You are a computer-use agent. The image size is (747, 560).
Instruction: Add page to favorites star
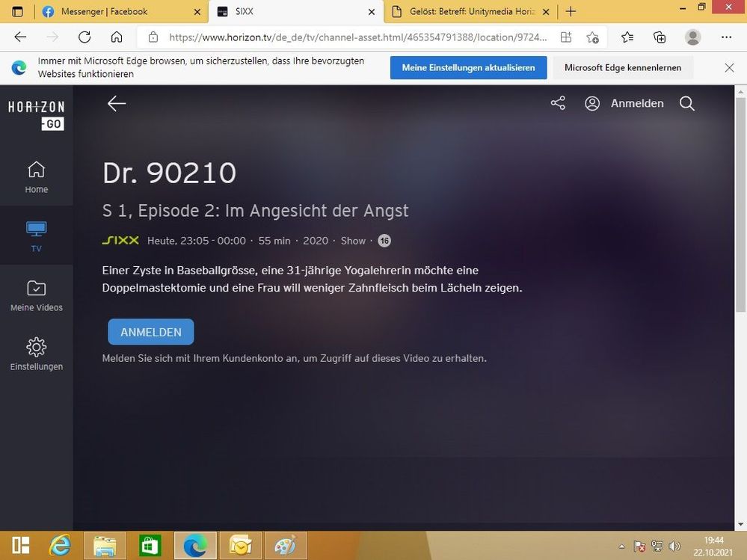pos(592,37)
